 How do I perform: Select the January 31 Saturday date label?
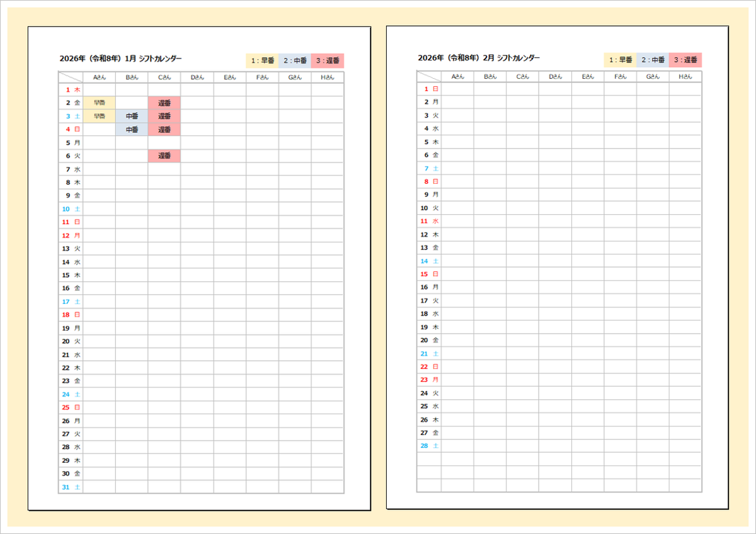pos(71,487)
